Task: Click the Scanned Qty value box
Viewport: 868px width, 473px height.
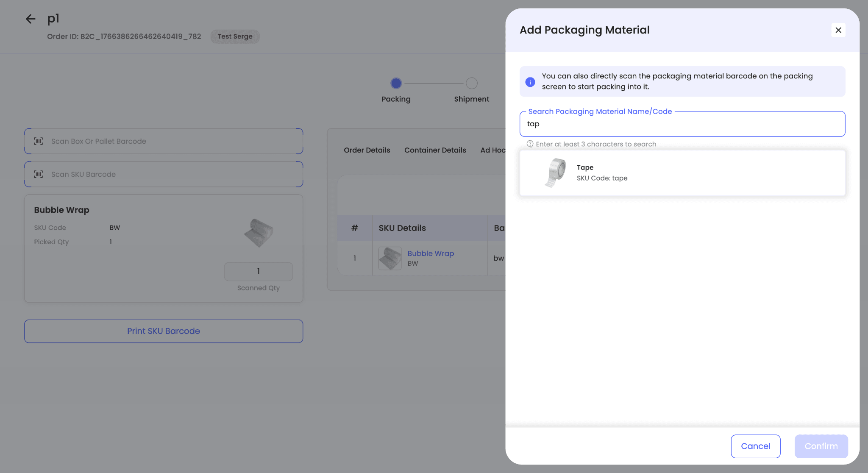Action: tap(258, 272)
